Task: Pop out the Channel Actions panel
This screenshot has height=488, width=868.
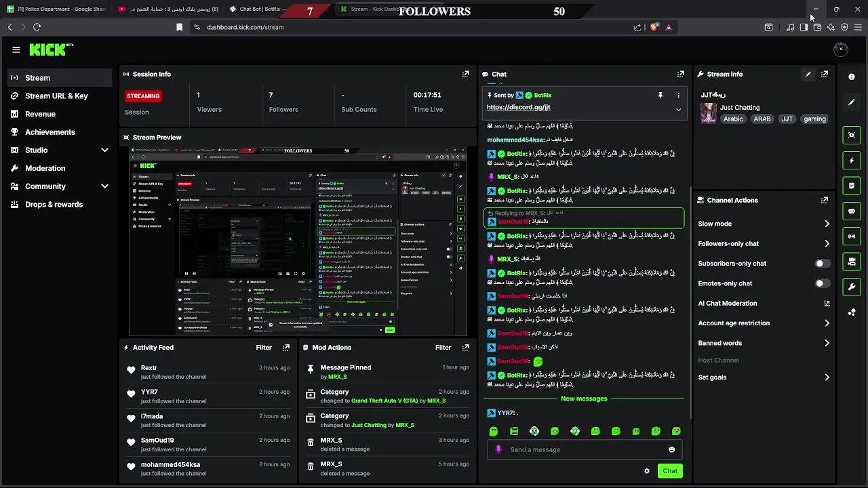Action: 824,200
